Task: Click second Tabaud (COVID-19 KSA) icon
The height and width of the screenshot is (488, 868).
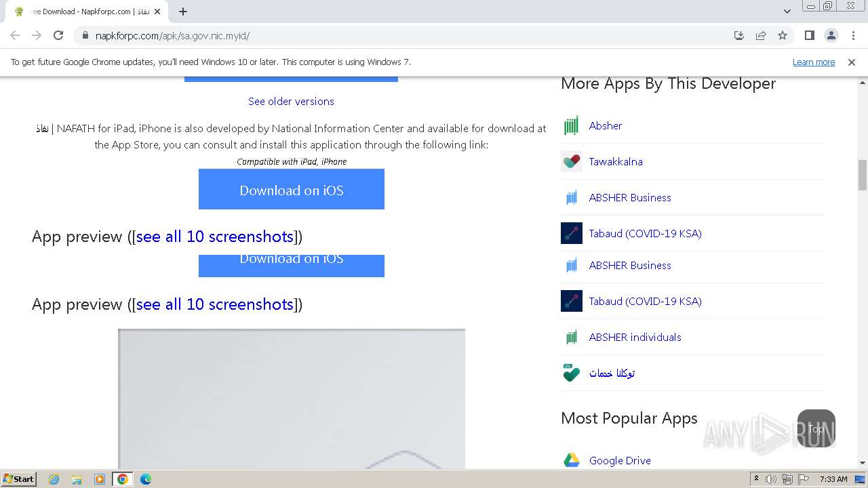Action: click(572, 301)
